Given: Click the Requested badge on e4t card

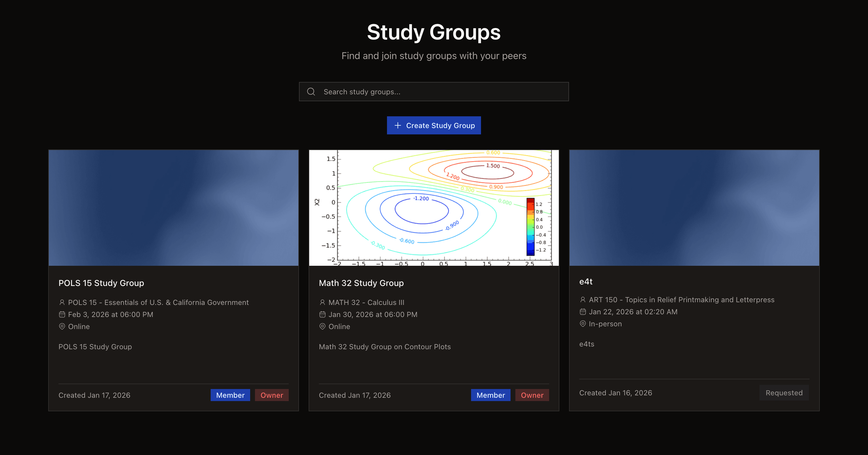Looking at the screenshot, I should click(x=784, y=392).
